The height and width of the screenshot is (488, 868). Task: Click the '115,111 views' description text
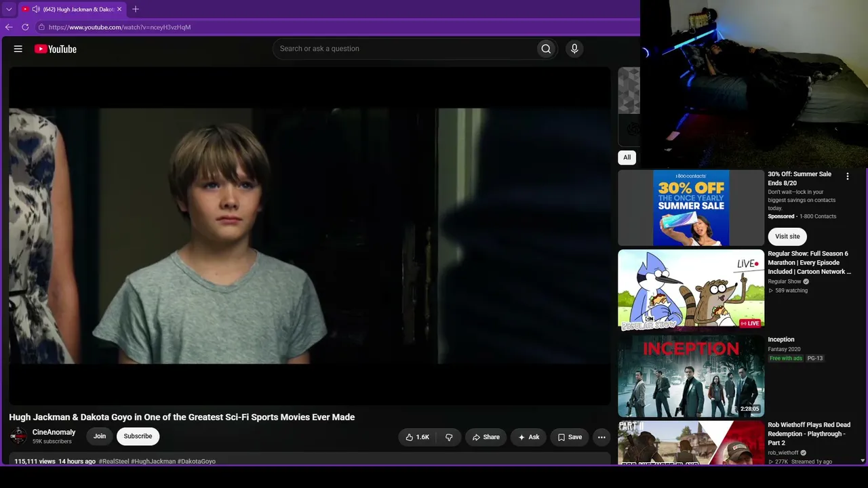pos(35,462)
